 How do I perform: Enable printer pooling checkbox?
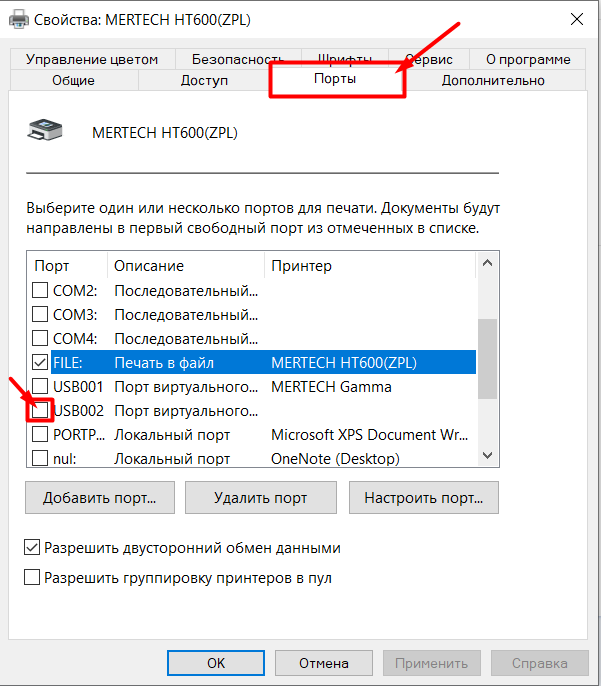pos(32,578)
